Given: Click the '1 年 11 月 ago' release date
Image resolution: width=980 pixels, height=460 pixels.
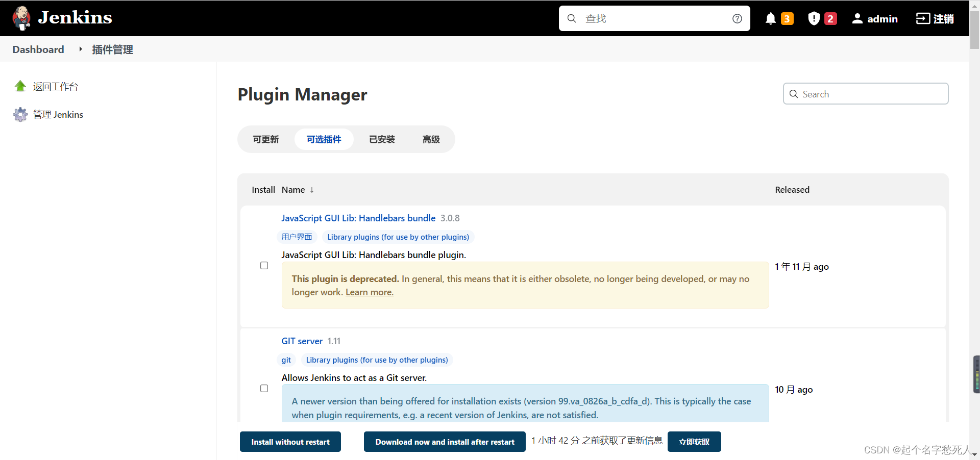Looking at the screenshot, I should click(x=802, y=267).
